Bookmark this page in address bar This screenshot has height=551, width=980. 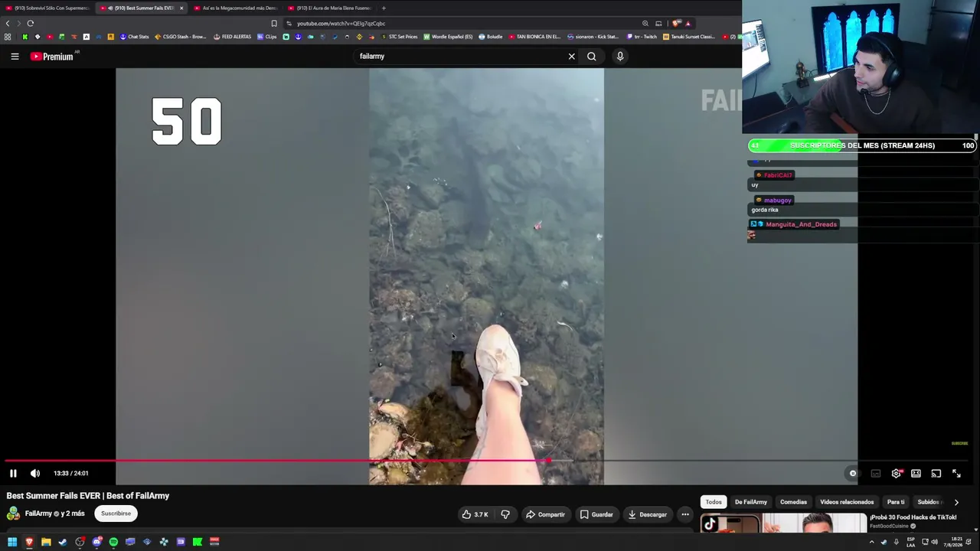(x=274, y=23)
